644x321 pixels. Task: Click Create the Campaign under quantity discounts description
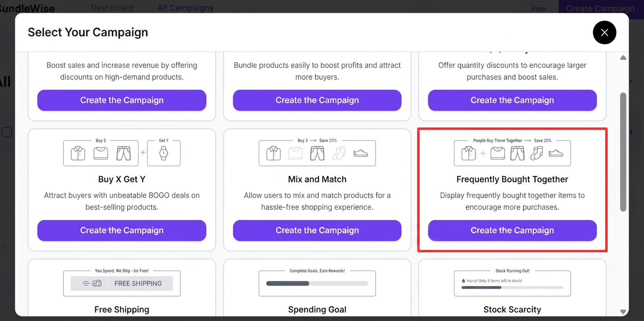point(512,100)
